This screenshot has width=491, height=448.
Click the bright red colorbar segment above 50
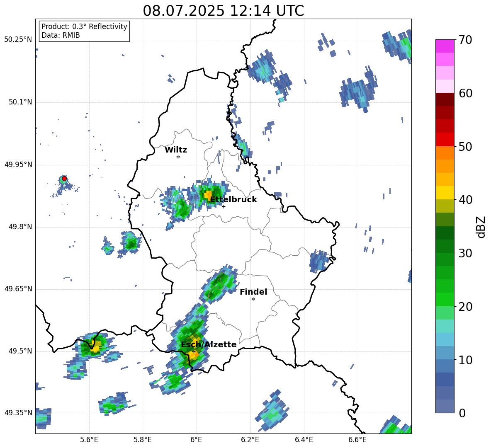pyautogui.click(x=445, y=140)
